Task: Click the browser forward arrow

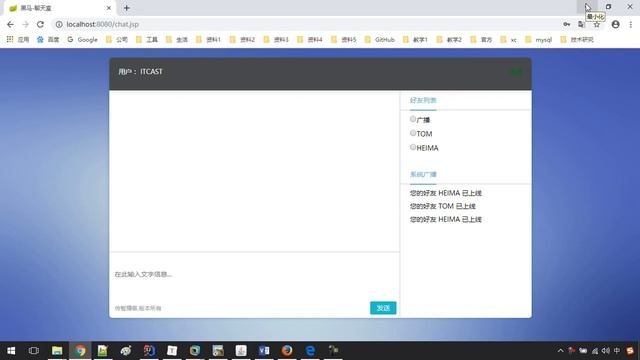Action: [25, 24]
